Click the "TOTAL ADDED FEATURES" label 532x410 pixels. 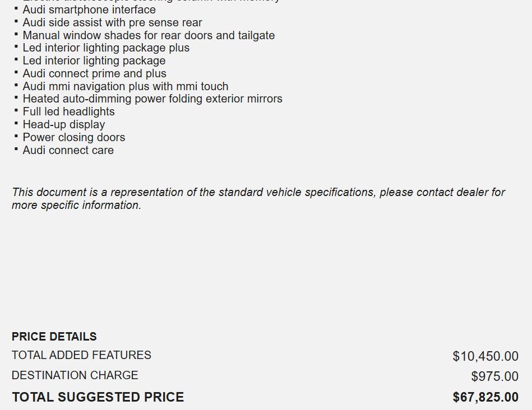(81, 355)
